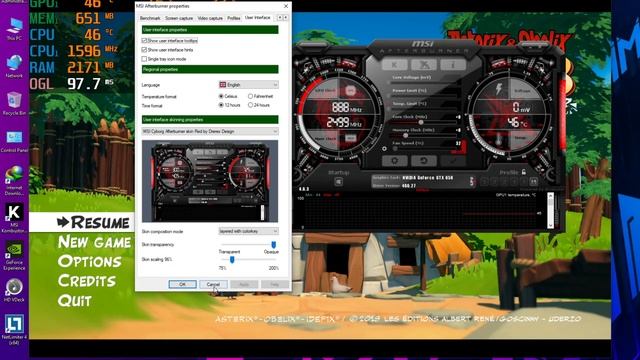This screenshot has width=640, height=360.
Task: Click the Skin transparency slider handle
Action: pos(273,244)
